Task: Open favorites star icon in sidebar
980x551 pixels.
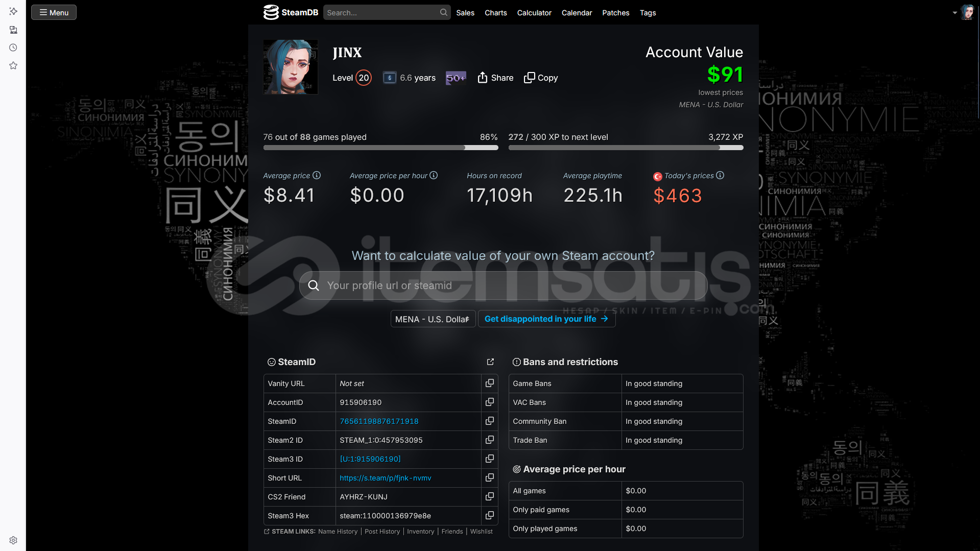Action: tap(13, 65)
